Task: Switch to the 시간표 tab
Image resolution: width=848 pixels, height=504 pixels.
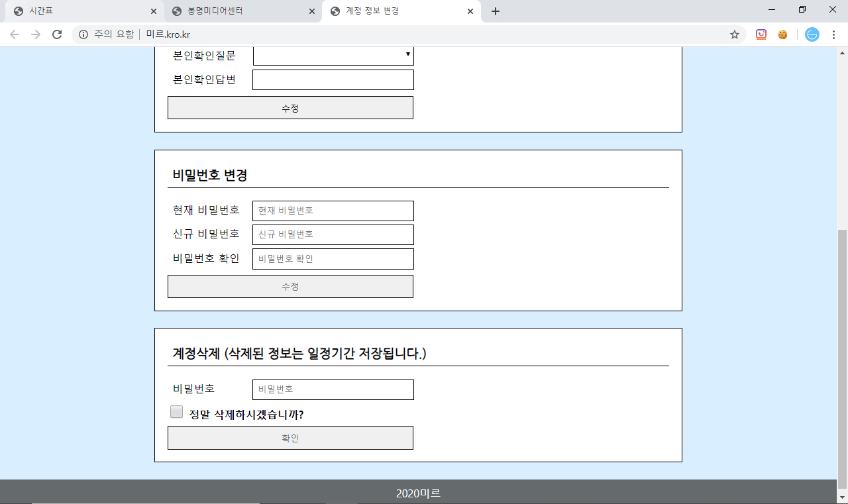Action: (83, 11)
